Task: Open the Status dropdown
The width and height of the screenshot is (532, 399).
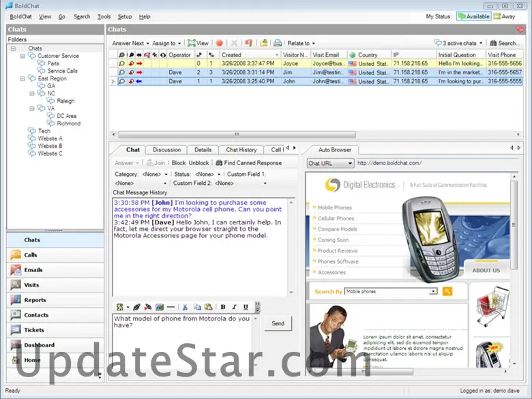Action: [x=208, y=174]
